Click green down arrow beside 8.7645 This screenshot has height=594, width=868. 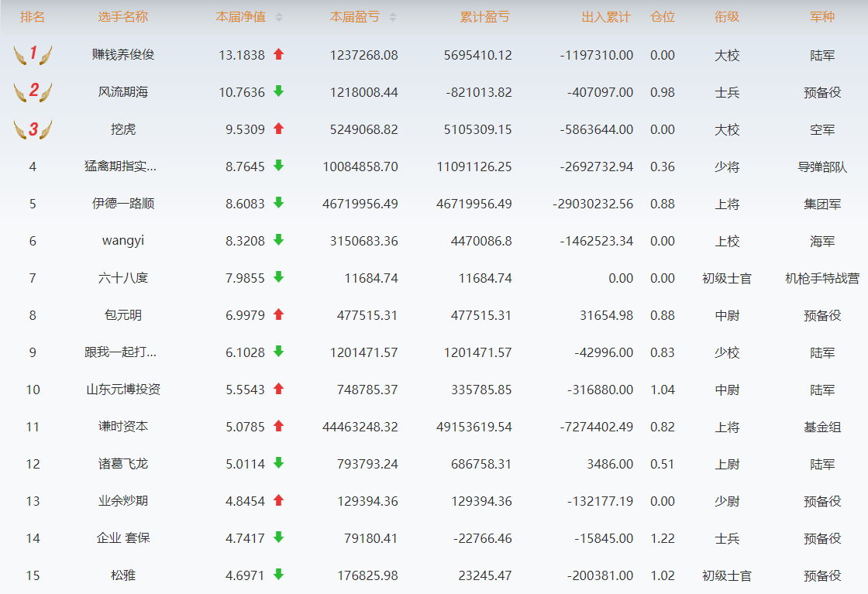click(278, 166)
